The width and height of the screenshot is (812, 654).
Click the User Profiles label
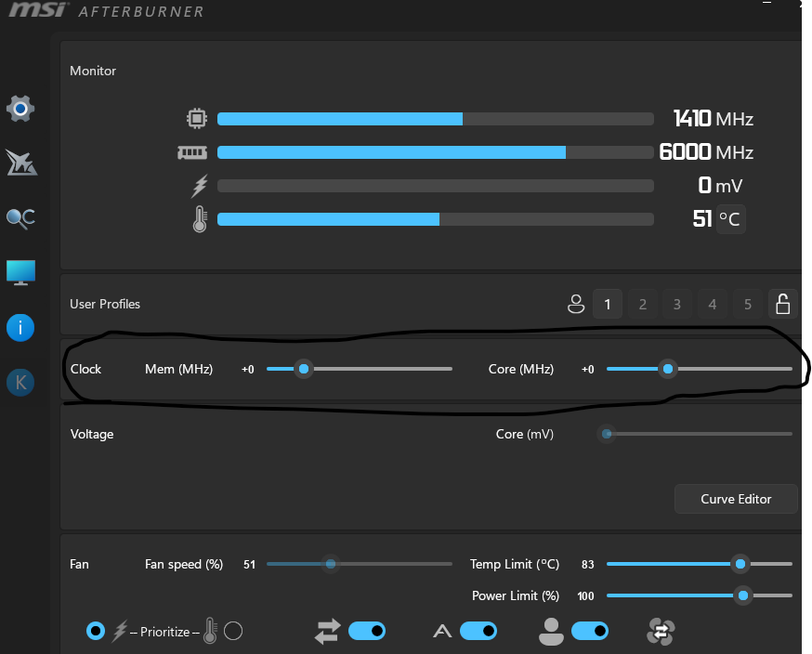point(105,304)
